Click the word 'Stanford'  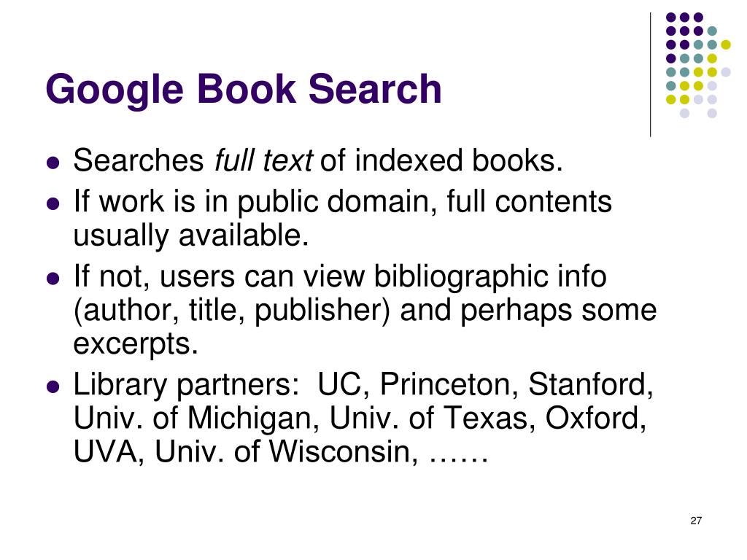point(590,384)
